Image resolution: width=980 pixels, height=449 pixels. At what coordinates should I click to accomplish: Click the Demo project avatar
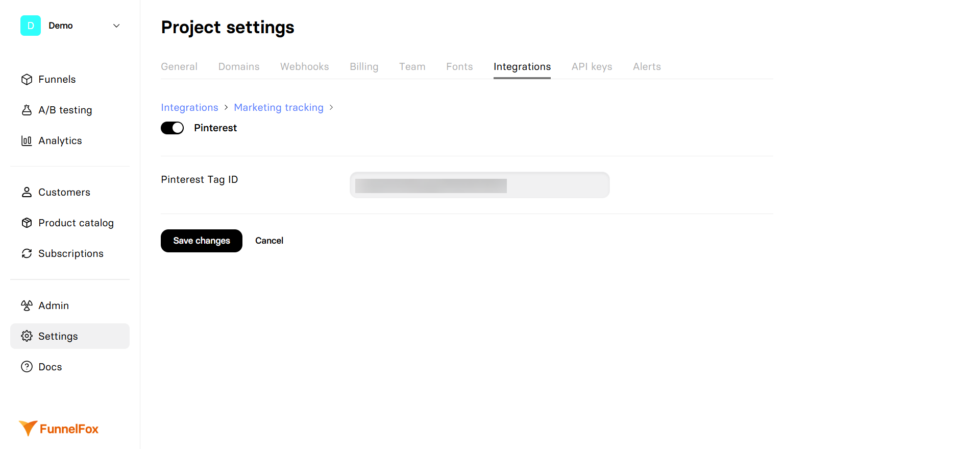pos(31,26)
